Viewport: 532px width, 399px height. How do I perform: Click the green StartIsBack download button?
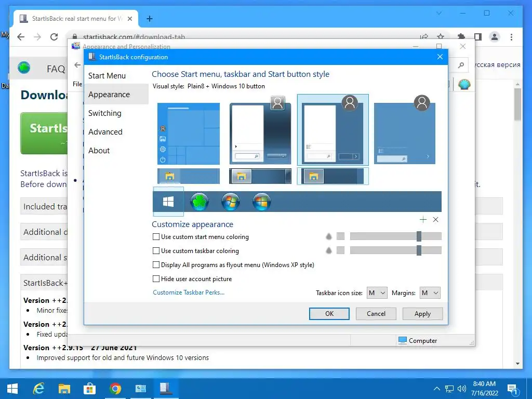click(44, 134)
